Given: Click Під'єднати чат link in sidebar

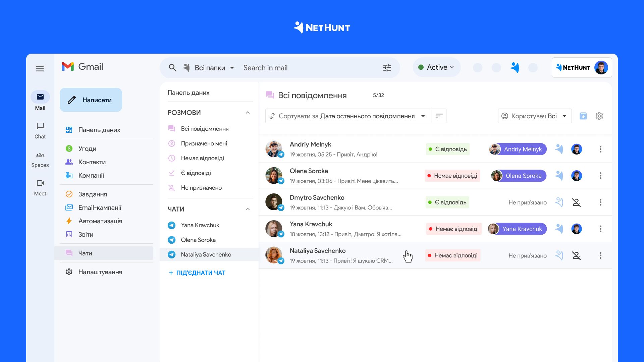Looking at the screenshot, I should click(x=201, y=273).
